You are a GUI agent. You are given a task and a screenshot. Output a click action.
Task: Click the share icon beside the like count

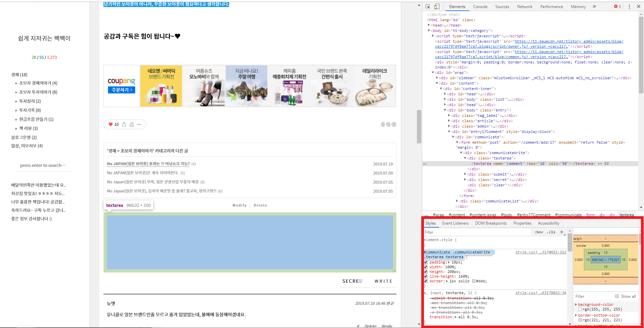(x=124, y=124)
